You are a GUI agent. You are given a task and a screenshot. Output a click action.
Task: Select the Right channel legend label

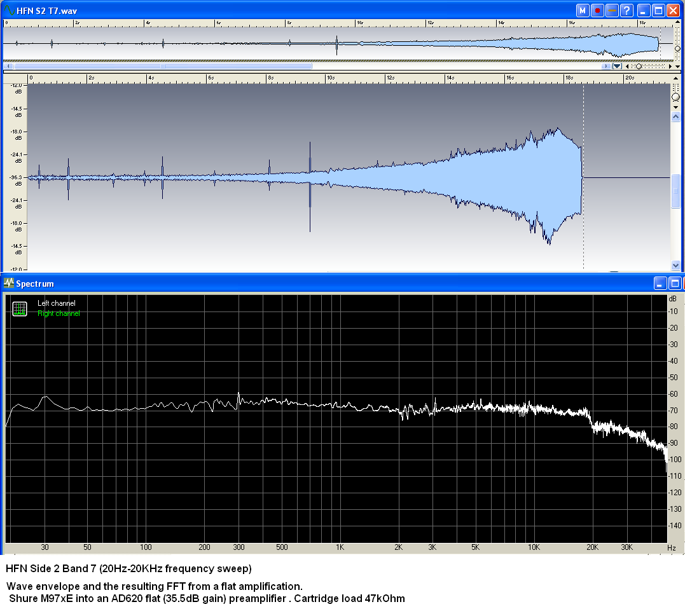coord(59,313)
